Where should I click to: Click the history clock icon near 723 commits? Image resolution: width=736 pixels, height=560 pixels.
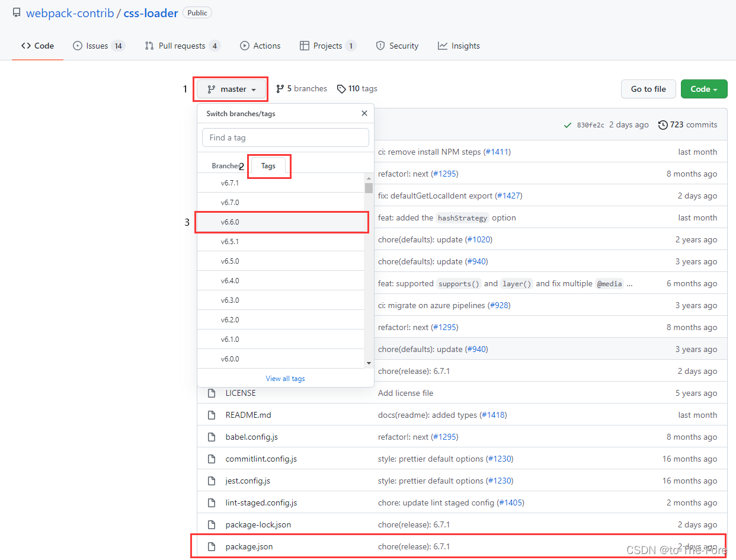point(663,124)
